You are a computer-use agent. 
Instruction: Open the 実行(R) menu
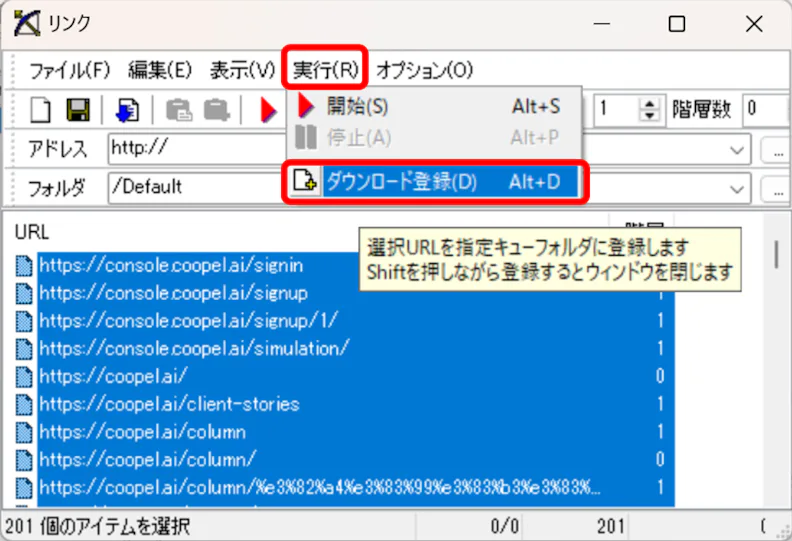(325, 70)
